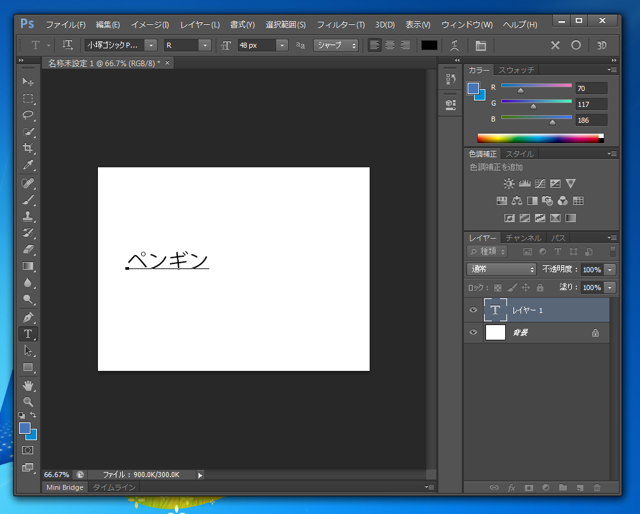
Task: Select the Rectangular Marquee tool
Action: 28,99
